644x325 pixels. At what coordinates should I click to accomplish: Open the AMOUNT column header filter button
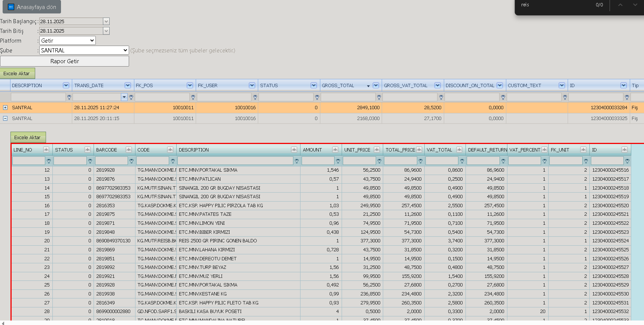pyautogui.click(x=335, y=150)
